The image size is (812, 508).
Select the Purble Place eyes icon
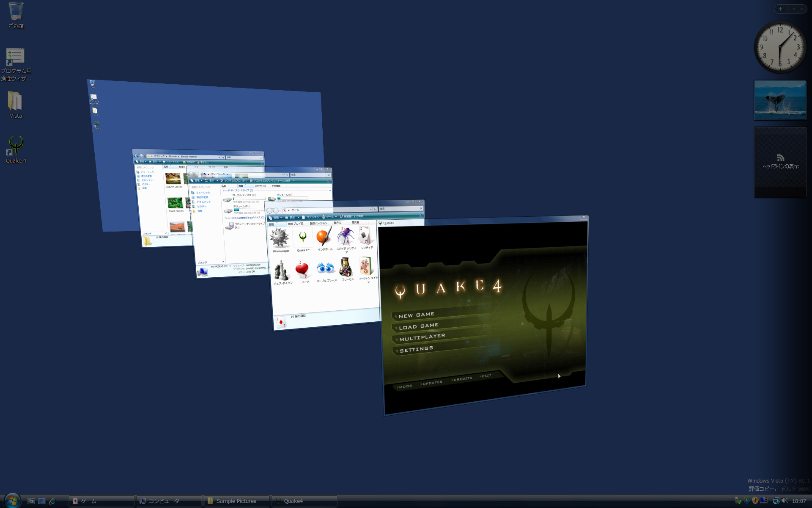pyautogui.click(x=326, y=268)
